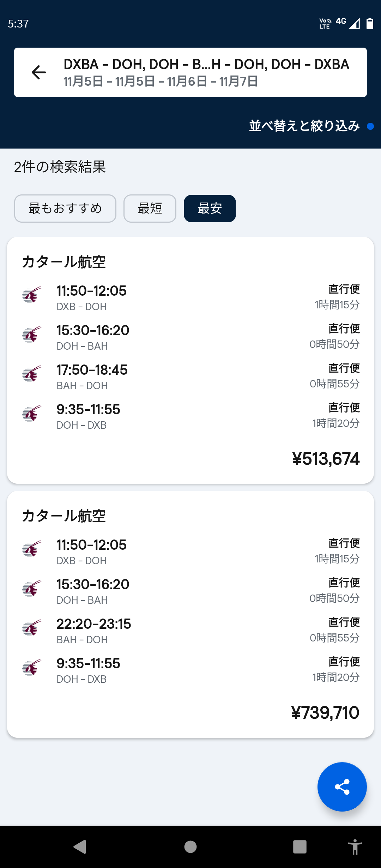Tap the blue share floating button

pos(342,786)
